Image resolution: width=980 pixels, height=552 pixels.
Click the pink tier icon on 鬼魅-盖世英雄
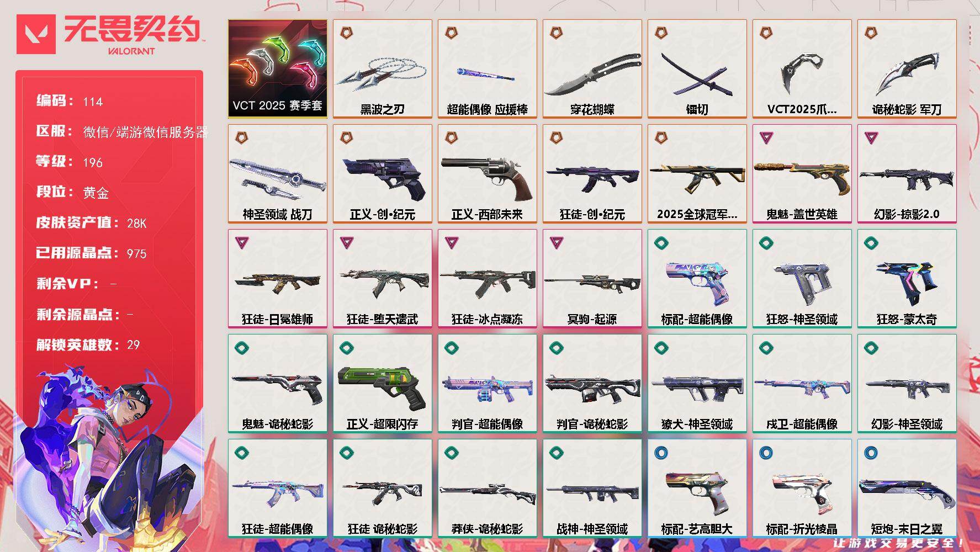(766, 137)
